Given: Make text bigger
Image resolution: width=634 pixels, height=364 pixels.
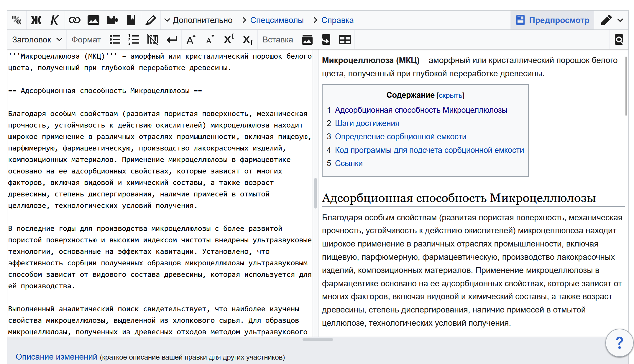Looking at the screenshot, I should (191, 39).
